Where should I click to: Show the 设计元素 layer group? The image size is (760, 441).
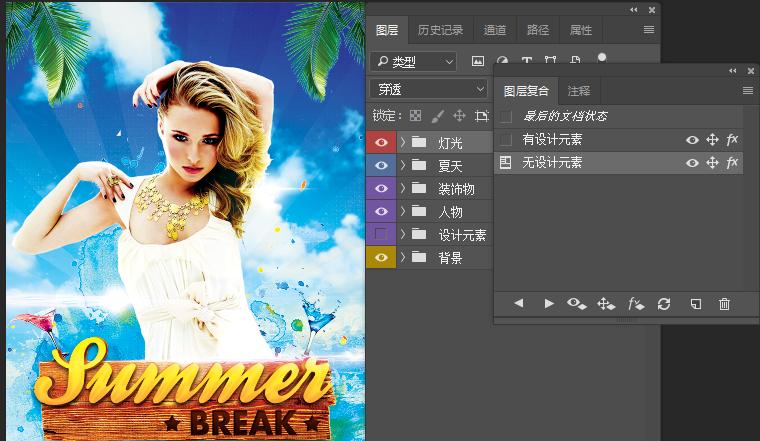(381, 234)
